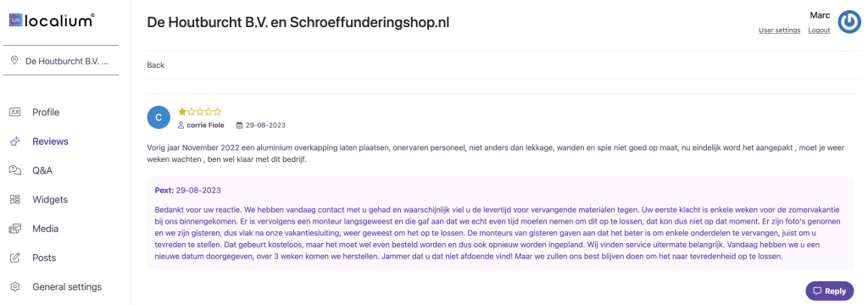Image resolution: width=868 pixels, height=305 pixels.
Task: Click the Q&A chat bubbles icon
Action: pos(15,170)
